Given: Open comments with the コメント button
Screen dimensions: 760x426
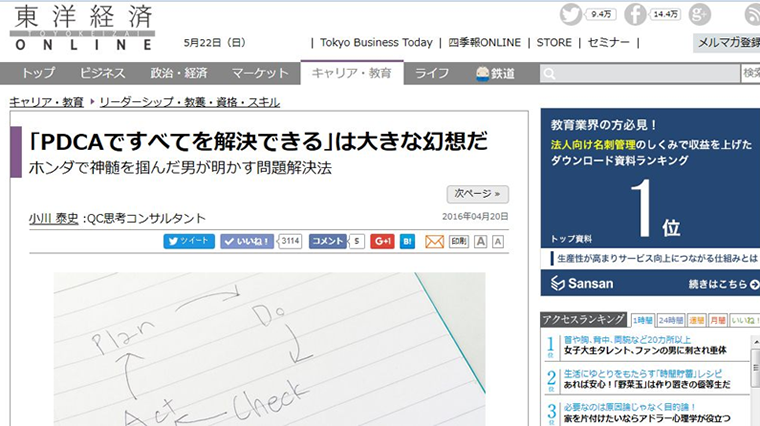Looking at the screenshot, I should tap(328, 241).
